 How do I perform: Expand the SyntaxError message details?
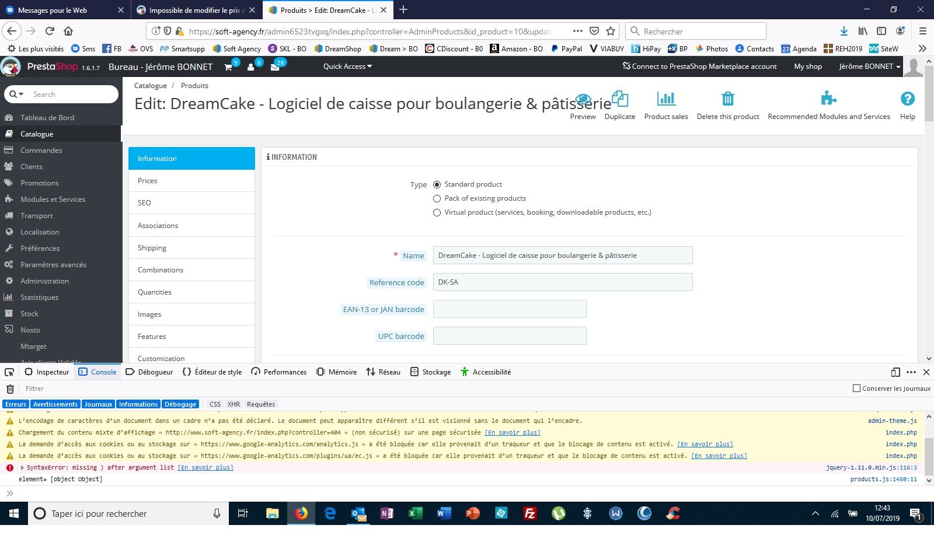pos(22,468)
